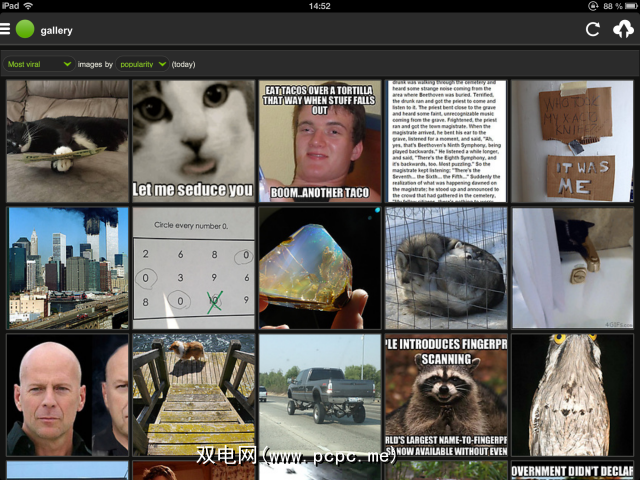The width and height of the screenshot is (640, 480).
Task: Open the cloud upload icon
Action: click(623, 29)
